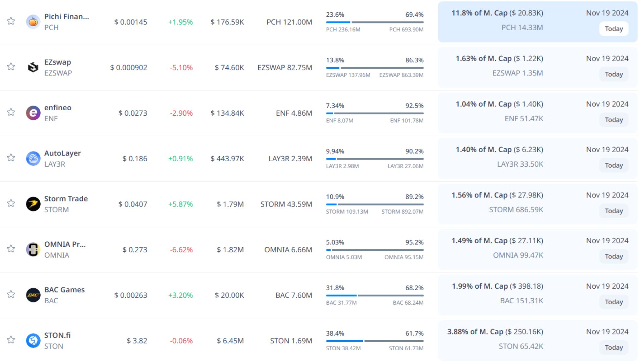The width and height of the screenshot is (644, 362).
Task: Add enfineo to watchlist star
Action: coord(11,112)
